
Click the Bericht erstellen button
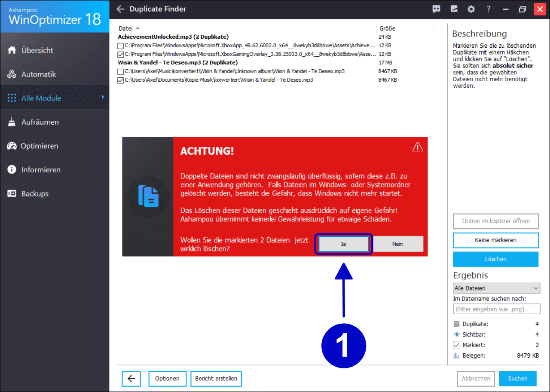pos(216,379)
